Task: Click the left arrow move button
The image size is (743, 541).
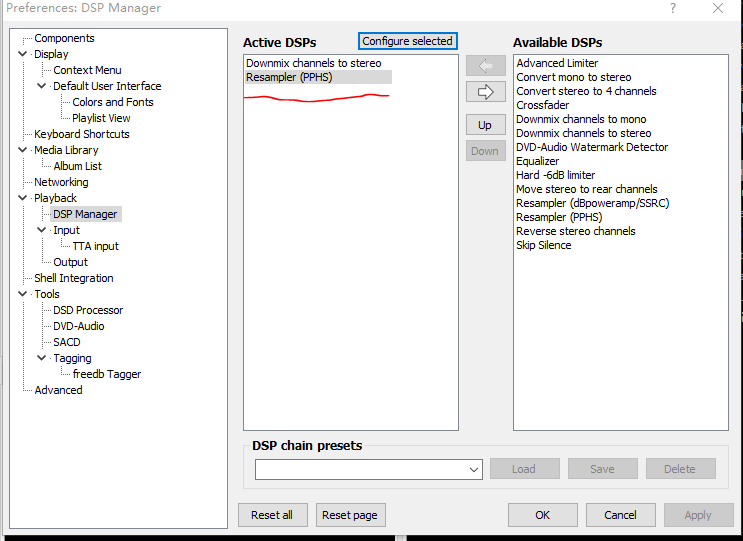Action: [x=485, y=66]
